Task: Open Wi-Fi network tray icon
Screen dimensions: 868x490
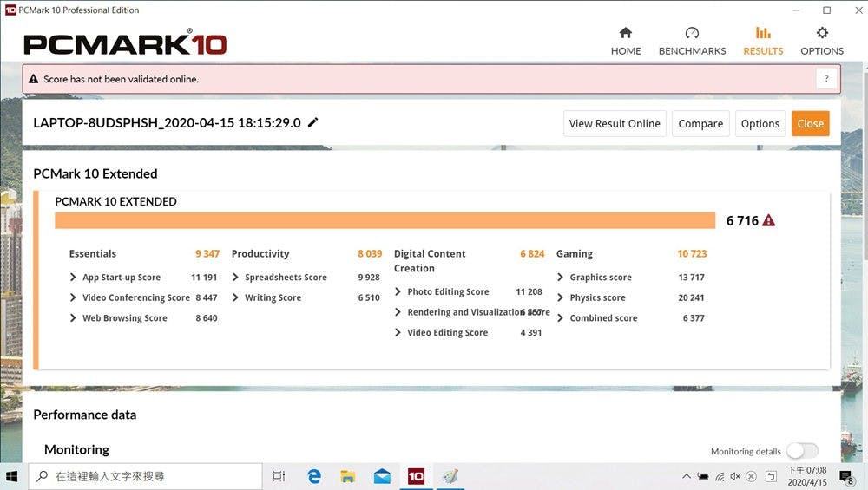Action: click(x=720, y=476)
